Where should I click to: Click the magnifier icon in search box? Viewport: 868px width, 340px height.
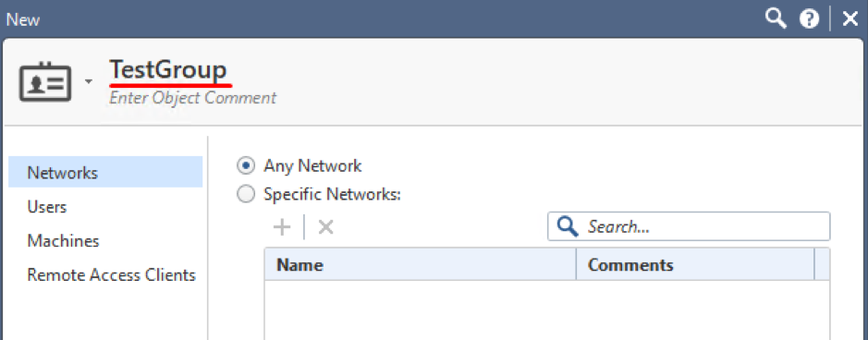point(568,226)
